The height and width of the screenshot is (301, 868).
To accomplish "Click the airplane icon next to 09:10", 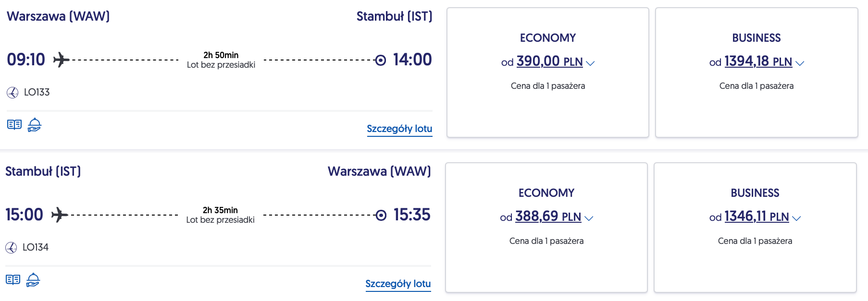I will 61,60.
